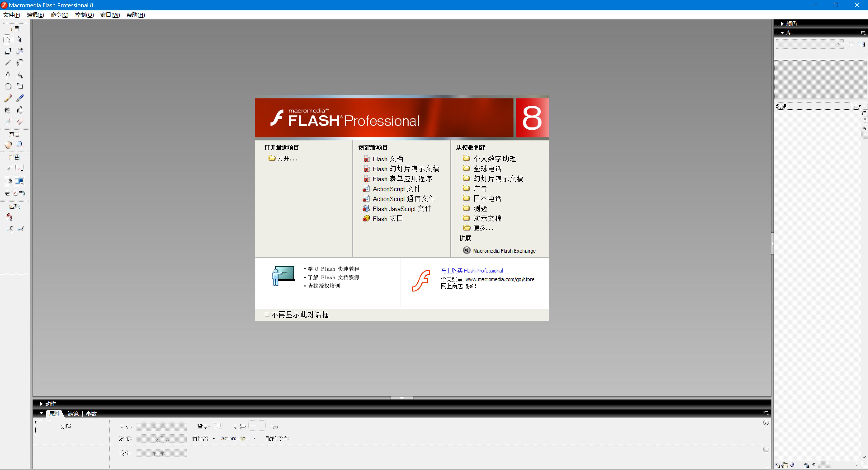
Task: Activate the Zoom tool
Action: (x=19, y=145)
